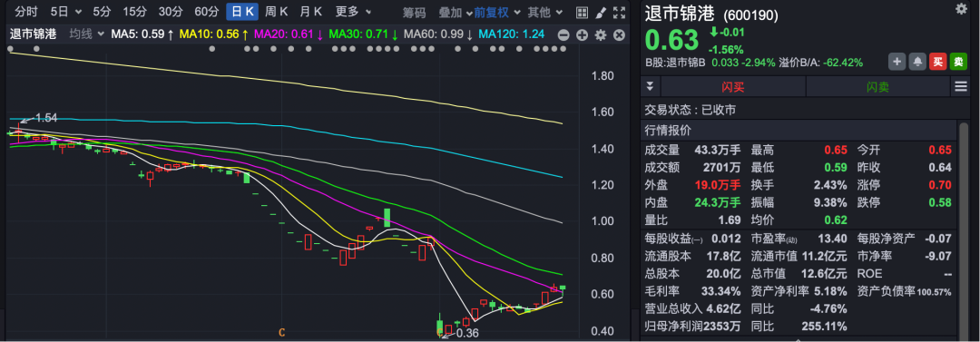Toggle the 筹码 chip distribution view
980x342 pixels.
414,12
